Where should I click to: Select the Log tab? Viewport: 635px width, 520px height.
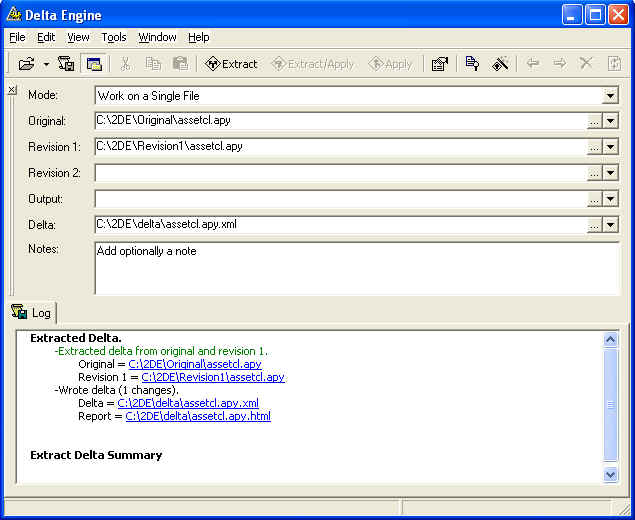[x=32, y=313]
